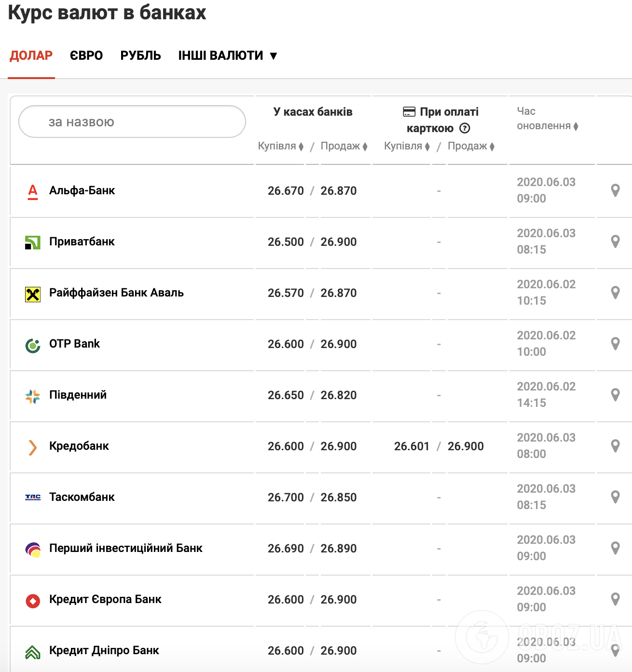Click the Райффайзен Банк Аваль logo icon
The width and height of the screenshot is (632, 672).
(33, 294)
